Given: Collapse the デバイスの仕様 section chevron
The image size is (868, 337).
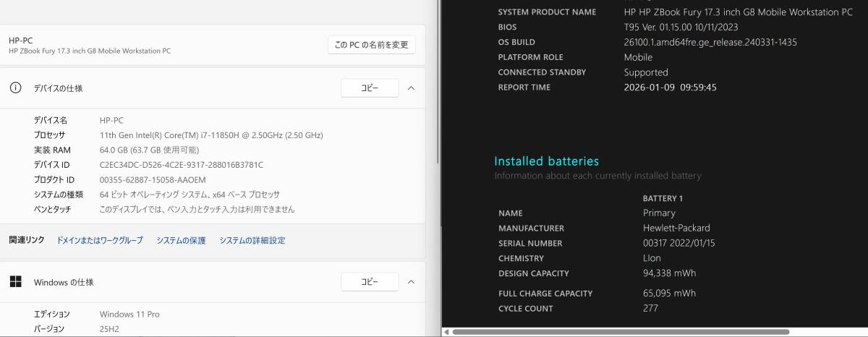Looking at the screenshot, I should [411, 88].
